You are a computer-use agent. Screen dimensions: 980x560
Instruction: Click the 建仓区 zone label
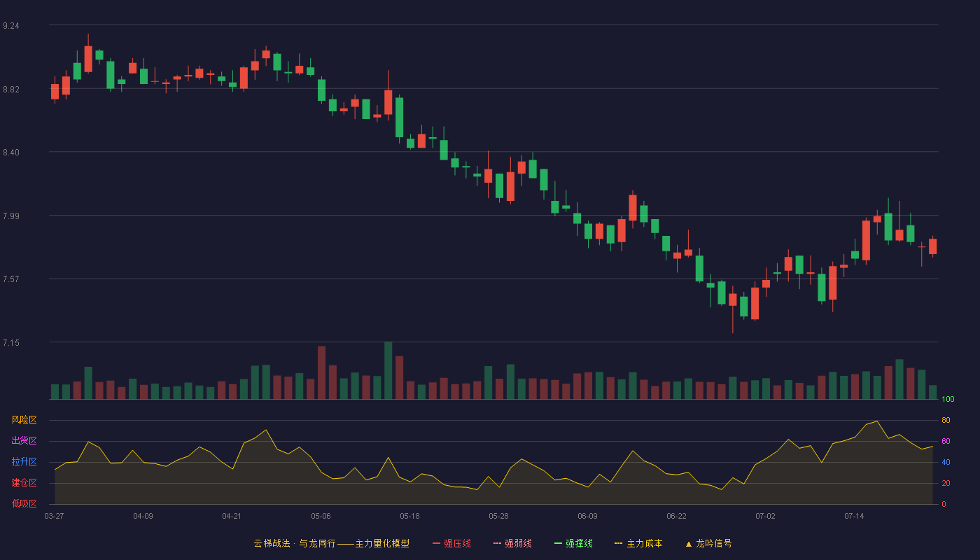pyautogui.click(x=24, y=483)
